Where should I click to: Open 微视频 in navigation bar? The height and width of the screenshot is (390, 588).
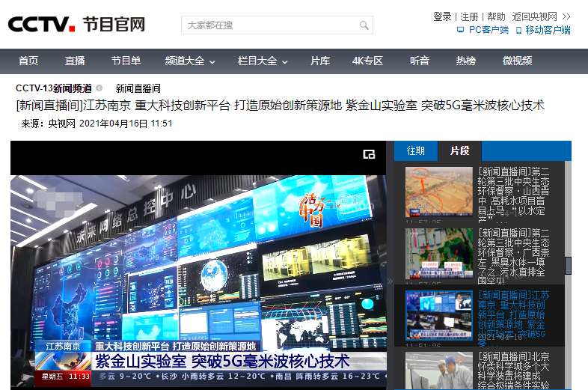517,61
